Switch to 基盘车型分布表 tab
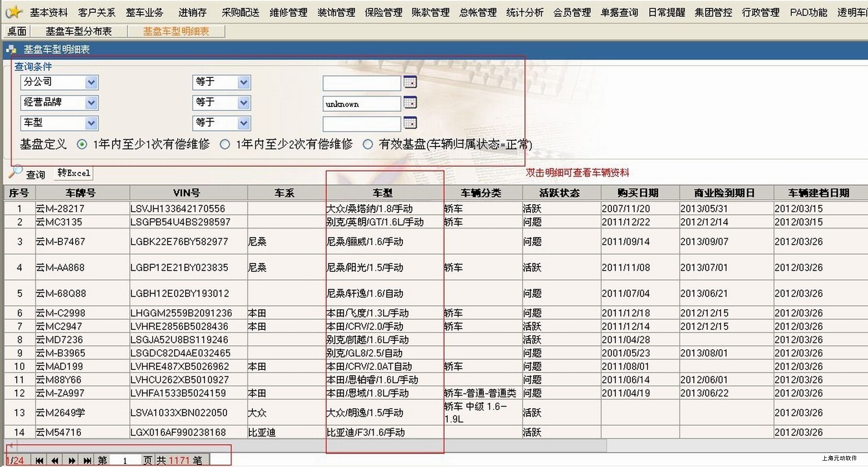This screenshot has height=467, width=868. click(x=79, y=31)
